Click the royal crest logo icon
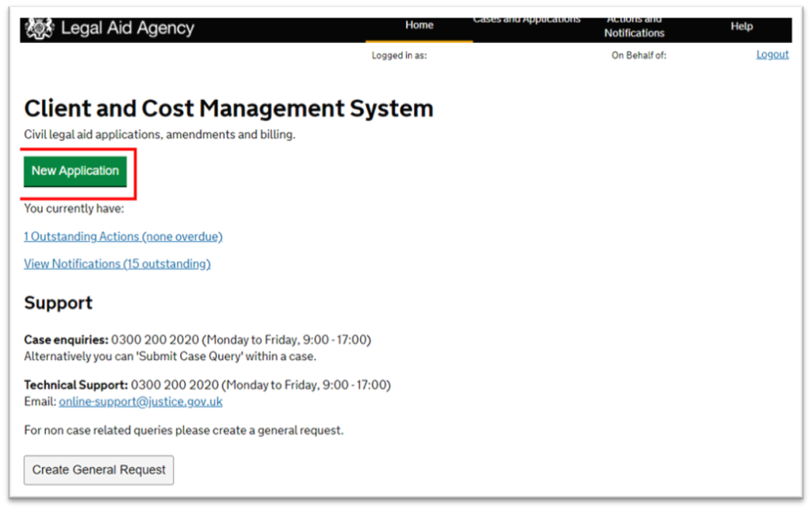The width and height of the screenshot is (812, 510). coord(38,29)
